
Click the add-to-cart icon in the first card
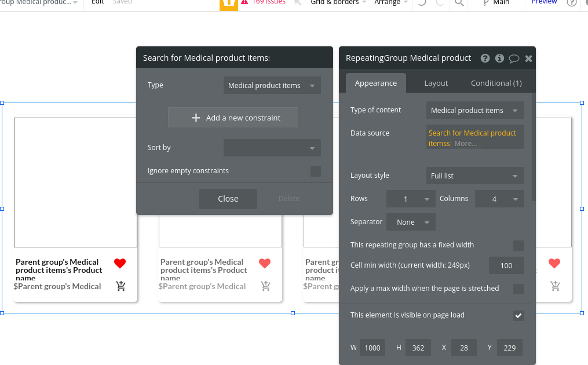click(x=120, y=286)
